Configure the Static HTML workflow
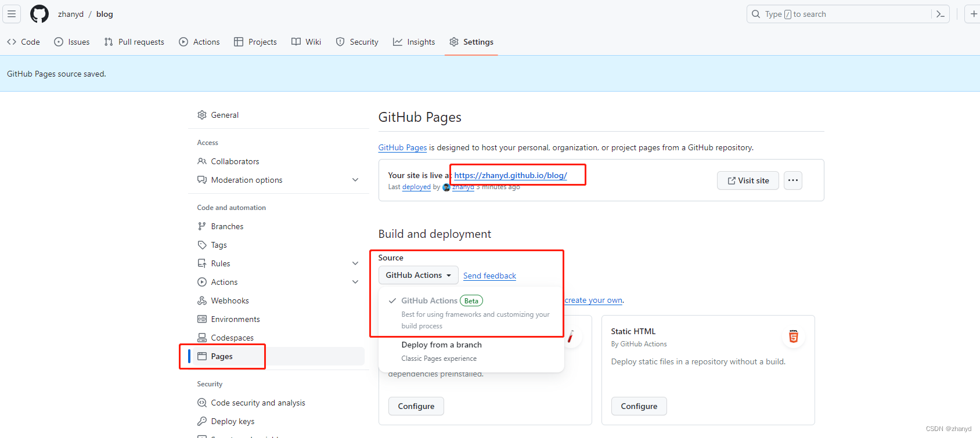 tap(639, 406)
